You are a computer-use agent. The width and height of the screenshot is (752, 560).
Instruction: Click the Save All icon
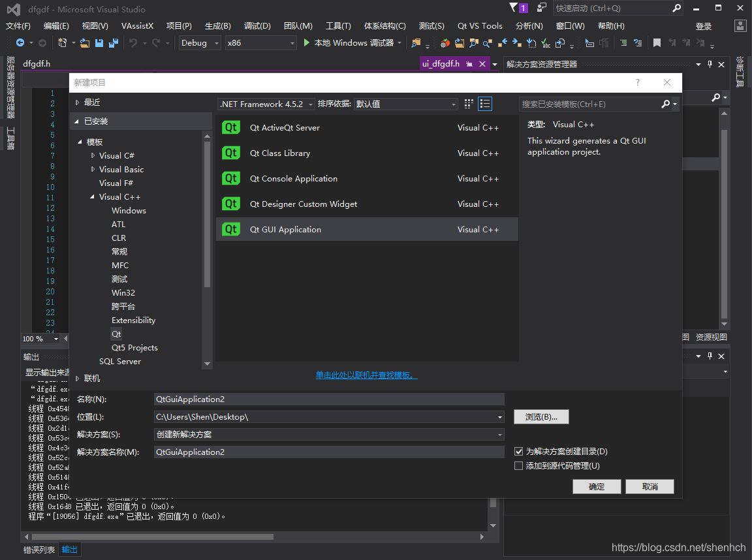(x=114, y=42)
